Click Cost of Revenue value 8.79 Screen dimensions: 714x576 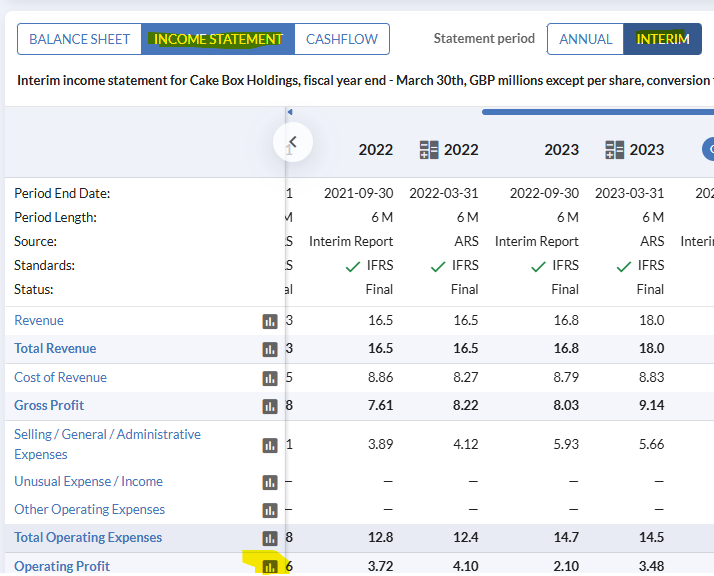[566, 377]
